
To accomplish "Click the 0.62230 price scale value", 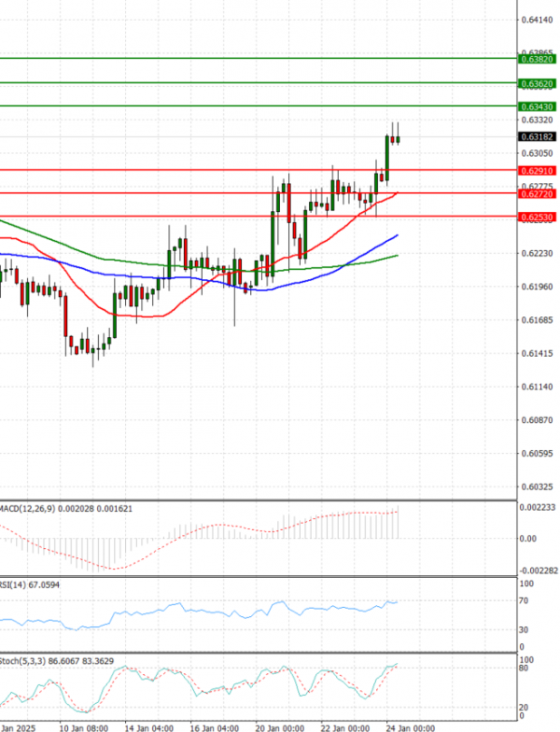I will [x=537, y=253].
